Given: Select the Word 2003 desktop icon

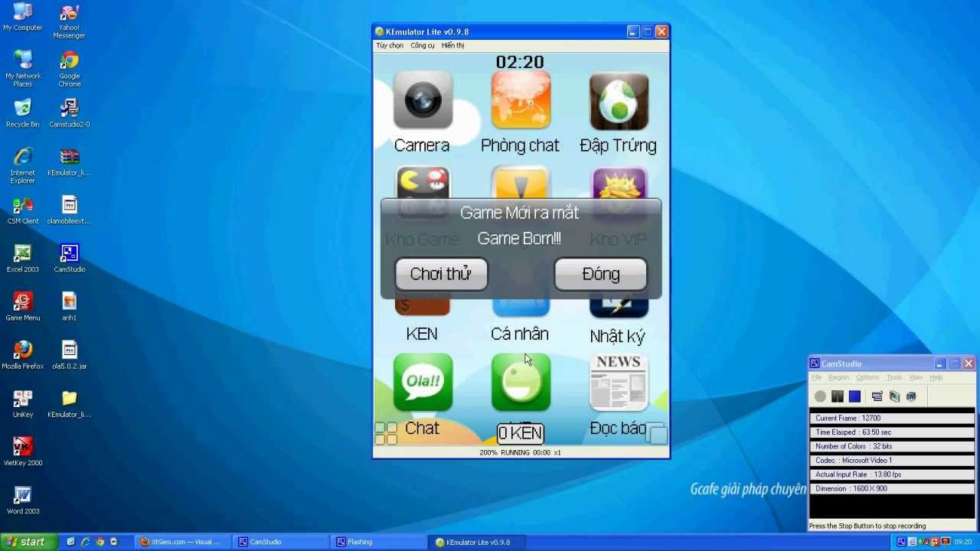Looking at the screenshot, I should click(23, 500).
